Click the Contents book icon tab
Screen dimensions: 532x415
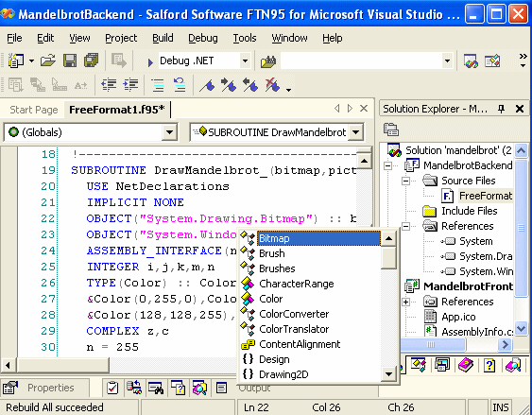point(466,366)
